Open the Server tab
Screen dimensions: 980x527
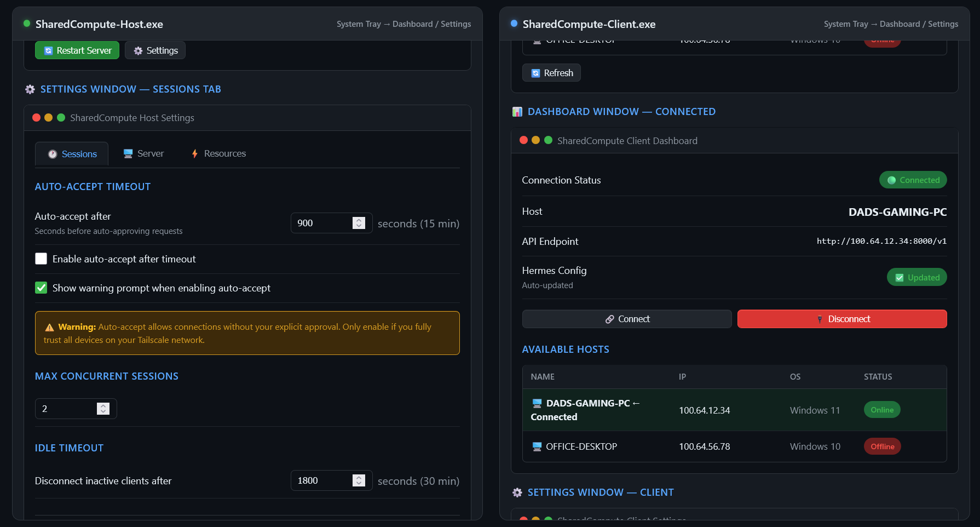[x=143, y=154]
